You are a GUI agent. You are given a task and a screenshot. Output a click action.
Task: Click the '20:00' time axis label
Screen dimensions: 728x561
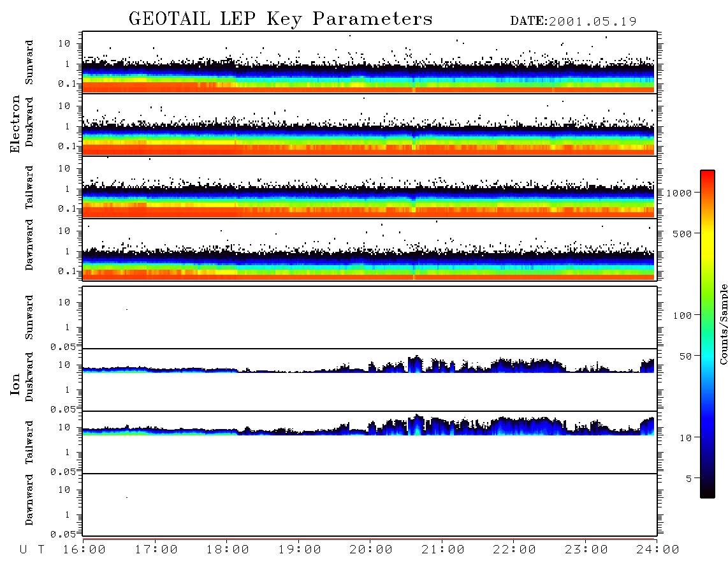coord(371,550)
